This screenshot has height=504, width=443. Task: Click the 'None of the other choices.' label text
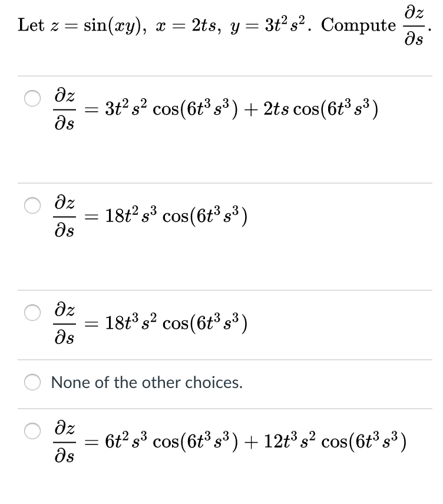pos(147,383)
